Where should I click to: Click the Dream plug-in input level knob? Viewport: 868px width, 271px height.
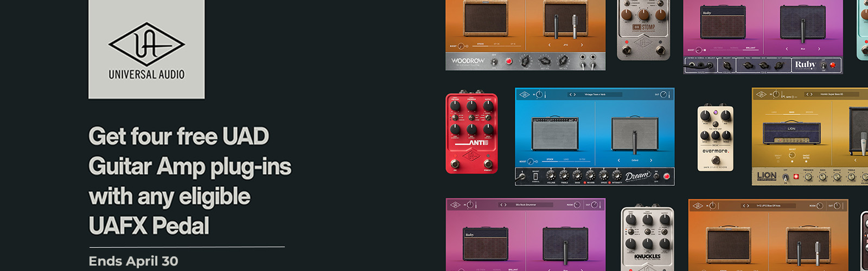pyautogui.click(x=539, y=95)
